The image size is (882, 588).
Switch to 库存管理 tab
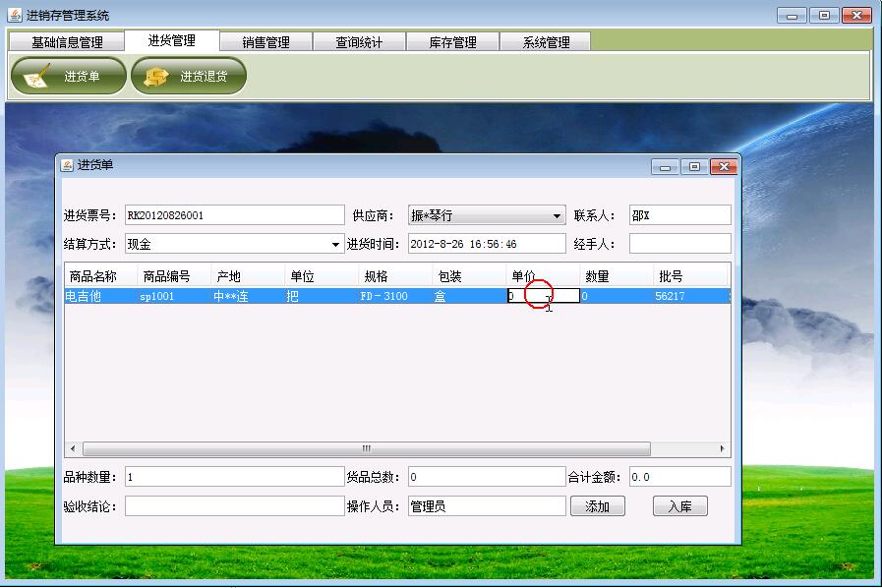pos(453,42)
